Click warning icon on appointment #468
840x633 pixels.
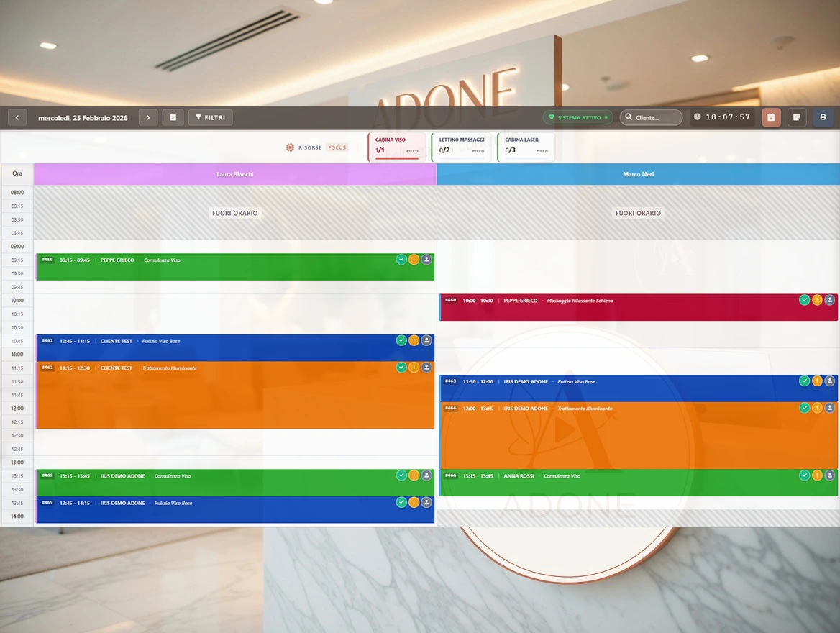pyautogui.click(x=414, y=475)
